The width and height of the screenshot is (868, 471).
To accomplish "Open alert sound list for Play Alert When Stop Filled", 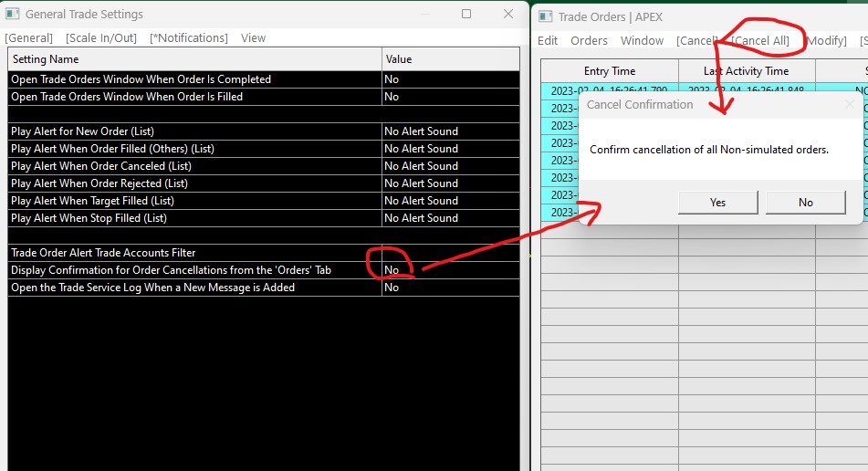I will coord(451,218).
